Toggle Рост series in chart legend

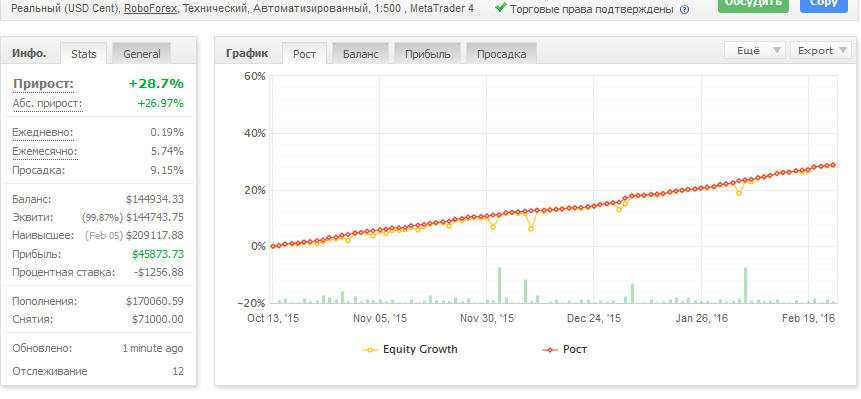[564, 349]
